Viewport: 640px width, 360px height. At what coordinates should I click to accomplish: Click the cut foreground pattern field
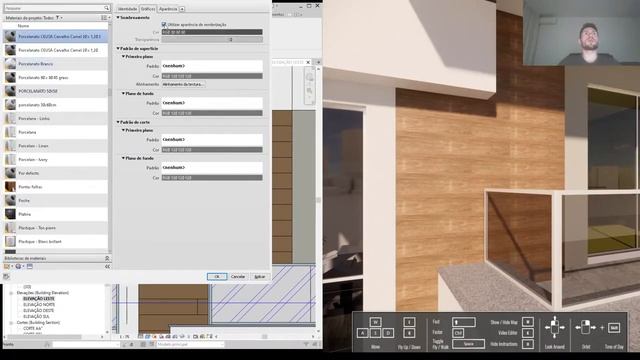point(212,140)
